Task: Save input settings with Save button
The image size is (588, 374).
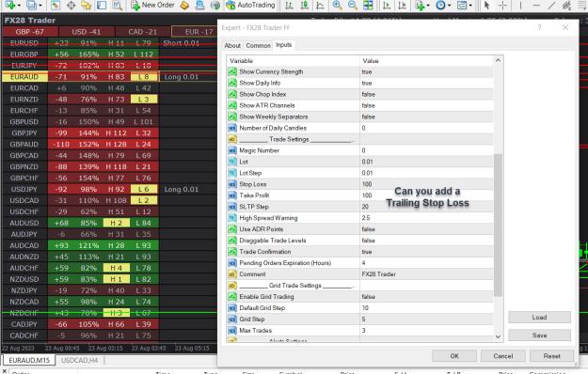Action: click(x=539, y=335)
